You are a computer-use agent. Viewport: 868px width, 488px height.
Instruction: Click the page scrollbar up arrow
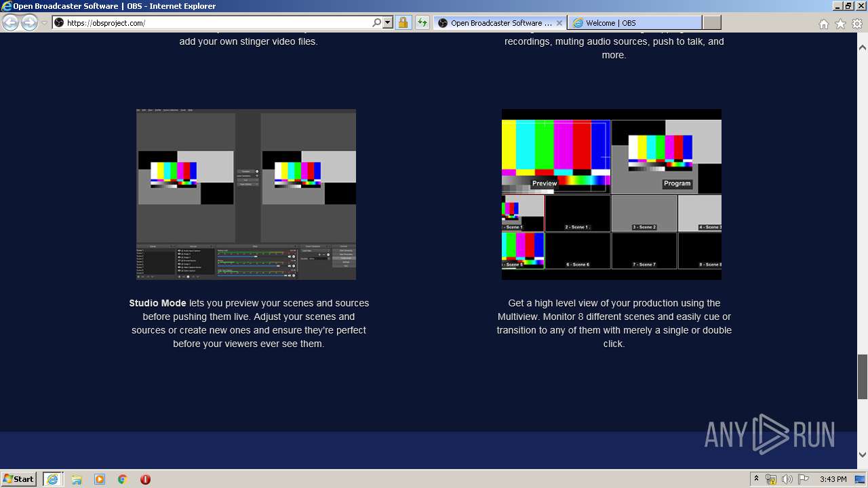(863, 47)
